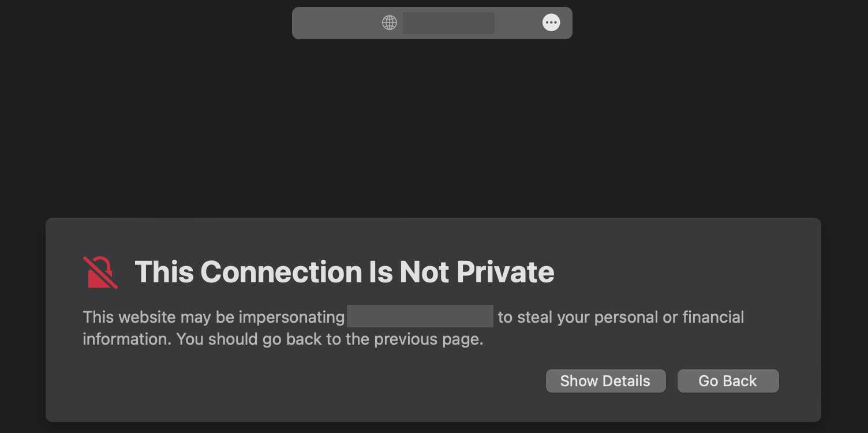Open the ellipsis page menu button
Viewport: 868px width, 433px height.
[551, 23]
